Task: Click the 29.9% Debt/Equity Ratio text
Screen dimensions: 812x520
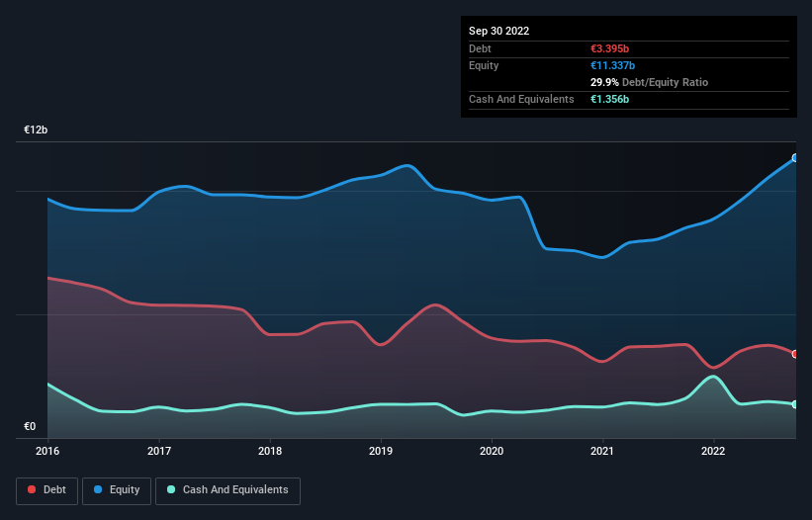Action: pos(649,82)
